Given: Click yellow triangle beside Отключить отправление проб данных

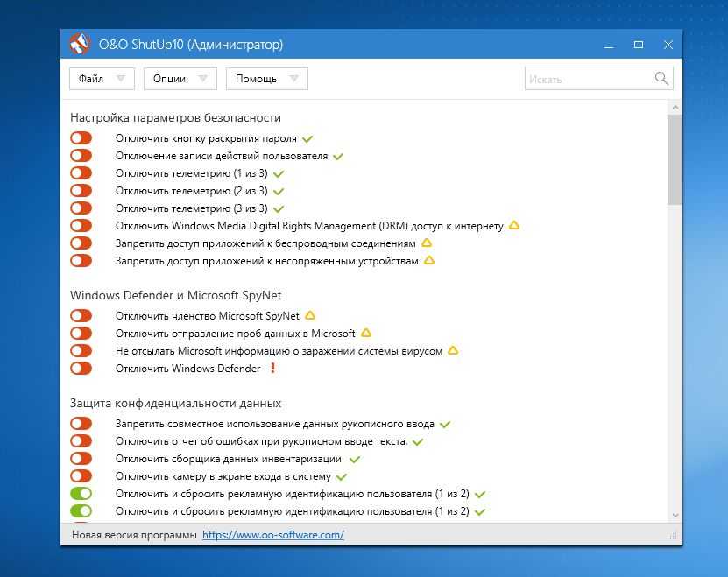Looking at the screenshot, I should pyautogui.click(x=366, y=333).
